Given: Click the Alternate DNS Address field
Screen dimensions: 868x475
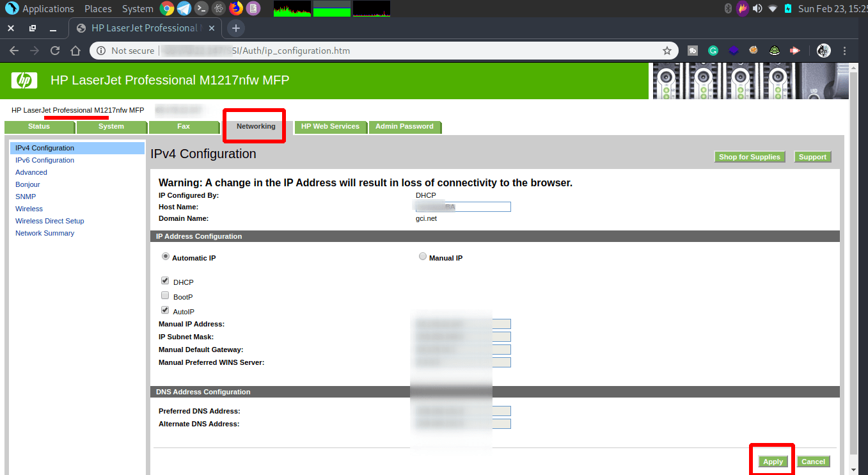Looking at the screenshot, I should [x=463, y=424].
